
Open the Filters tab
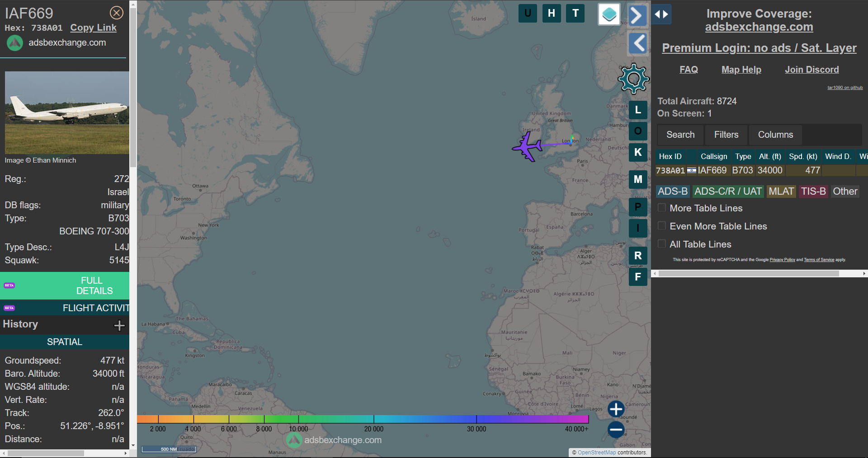[726, 135]
